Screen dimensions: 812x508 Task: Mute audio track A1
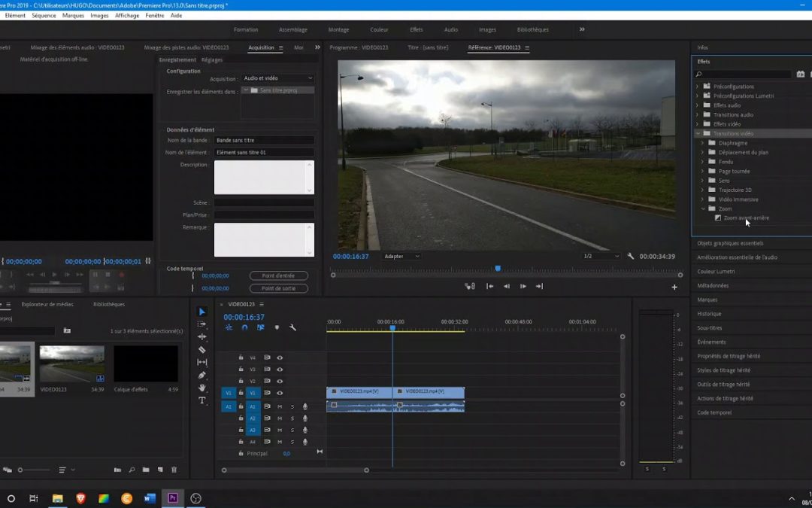click(x=280, y=406)
